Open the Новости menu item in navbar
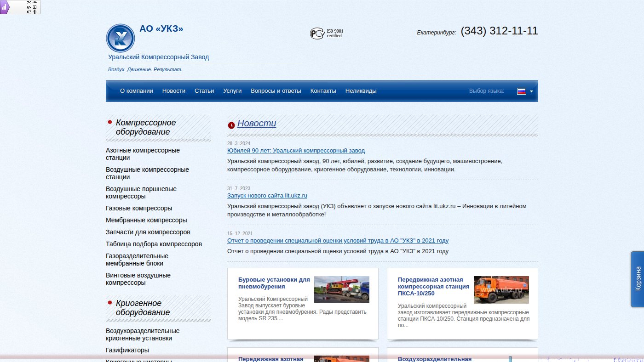Viewport: 644px width, 362px height. [174, 91]
